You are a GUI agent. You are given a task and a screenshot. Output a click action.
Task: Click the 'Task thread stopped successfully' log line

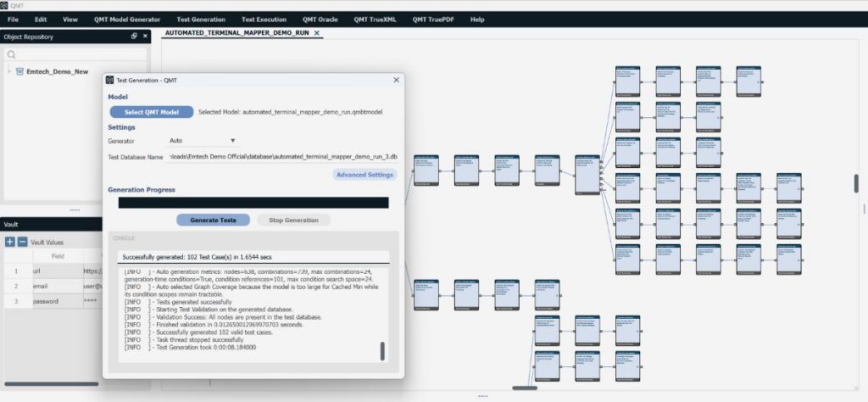184,339
